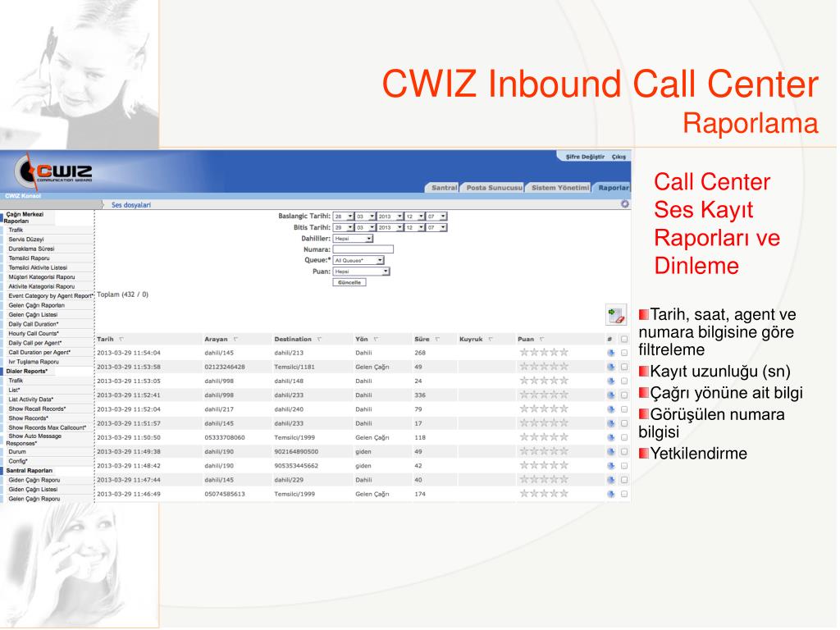
Task: Check the box for 11:52:41 row
Action: 624,395
